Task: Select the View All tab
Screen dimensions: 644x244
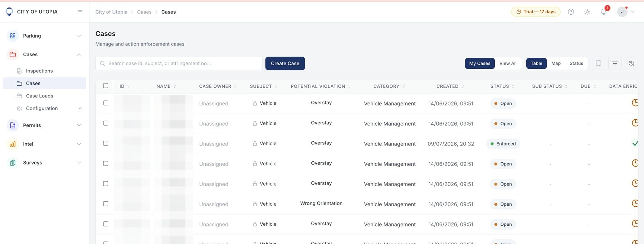Action: click(x=508, y=63)
